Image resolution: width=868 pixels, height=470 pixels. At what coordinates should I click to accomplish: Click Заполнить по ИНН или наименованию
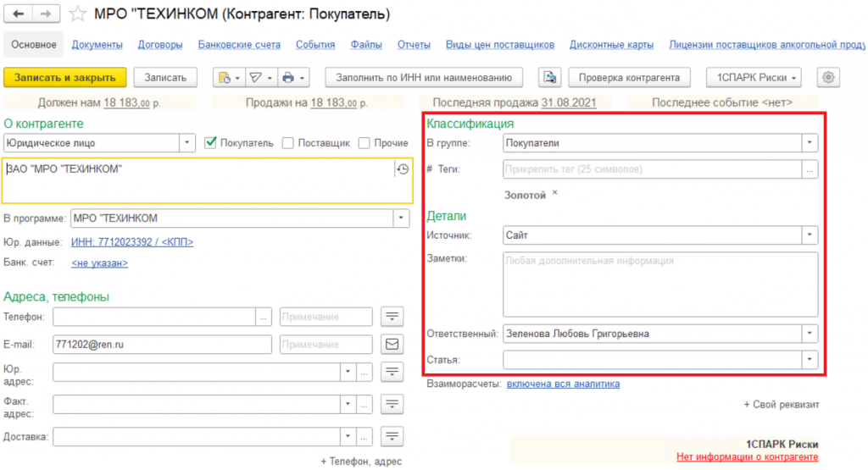tap(424, 77)
